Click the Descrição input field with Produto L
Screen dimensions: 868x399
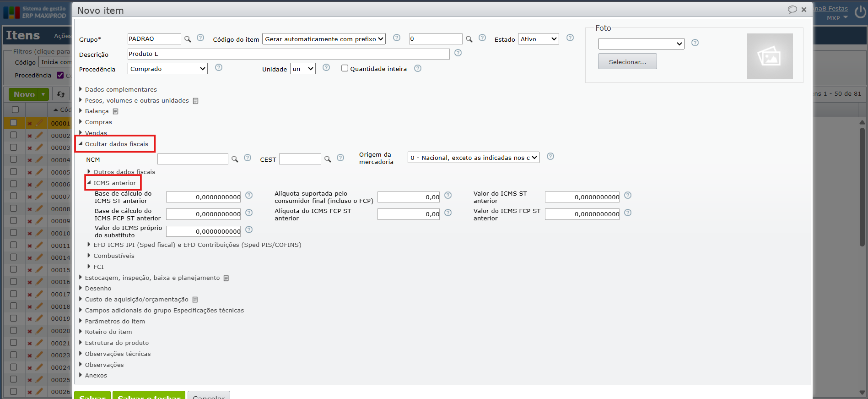pos(288,54)
